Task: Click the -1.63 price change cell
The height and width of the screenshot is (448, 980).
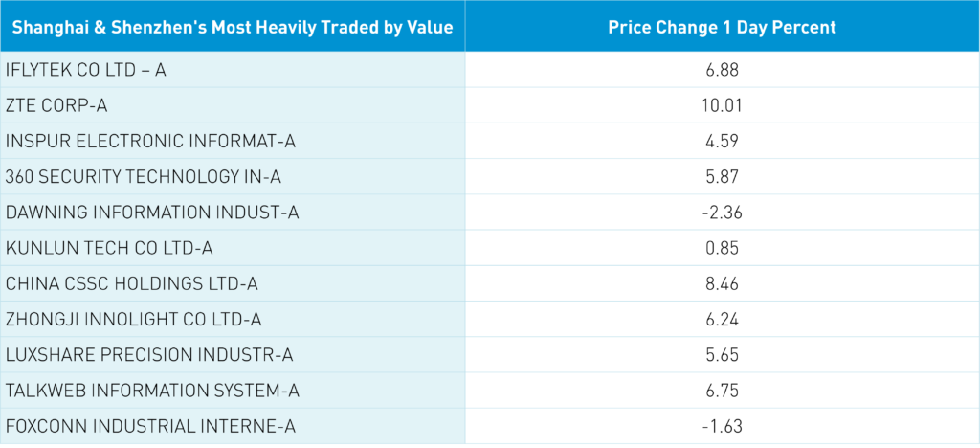Action: (722, 425)
